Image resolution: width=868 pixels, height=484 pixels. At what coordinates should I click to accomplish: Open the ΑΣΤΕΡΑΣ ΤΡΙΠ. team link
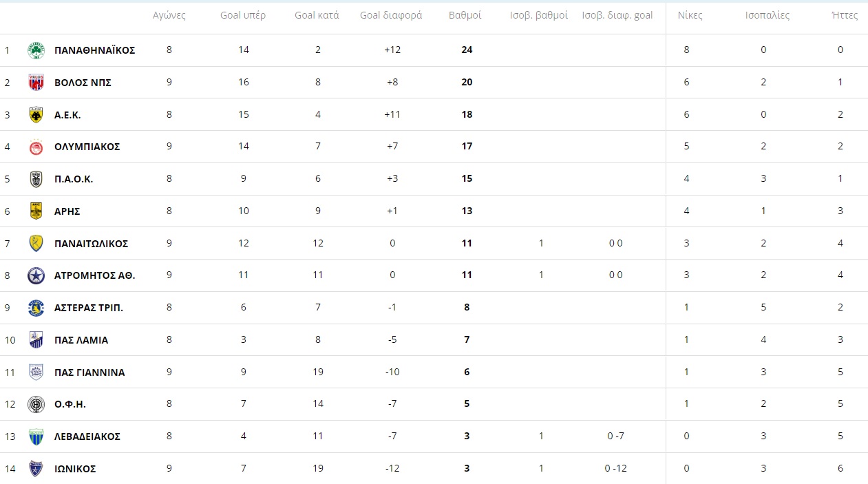pyautogui.click(x=89, y=308)
